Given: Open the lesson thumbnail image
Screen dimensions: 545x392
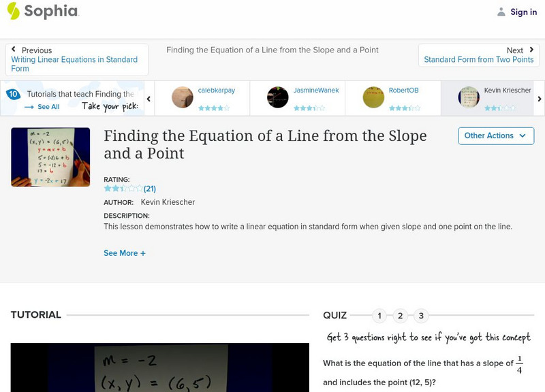Looking at the screenshot, I should pyautogui.click(x=50, y=157).
